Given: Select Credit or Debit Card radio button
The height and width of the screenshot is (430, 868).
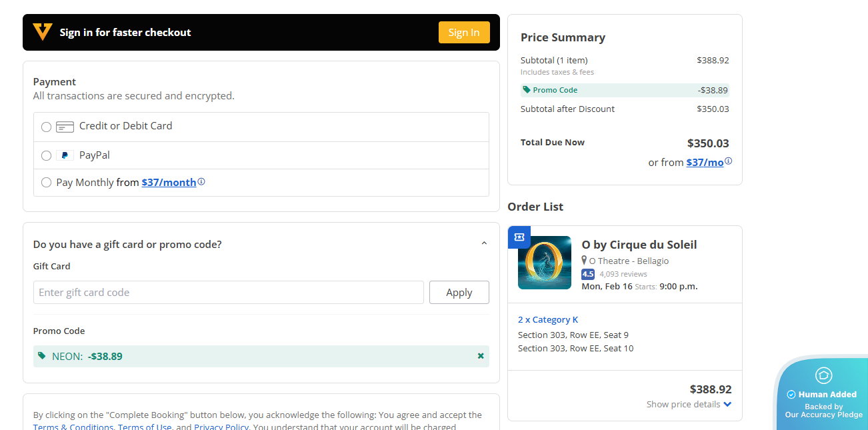Looking at the screenshot, I should tap(46, 127).
